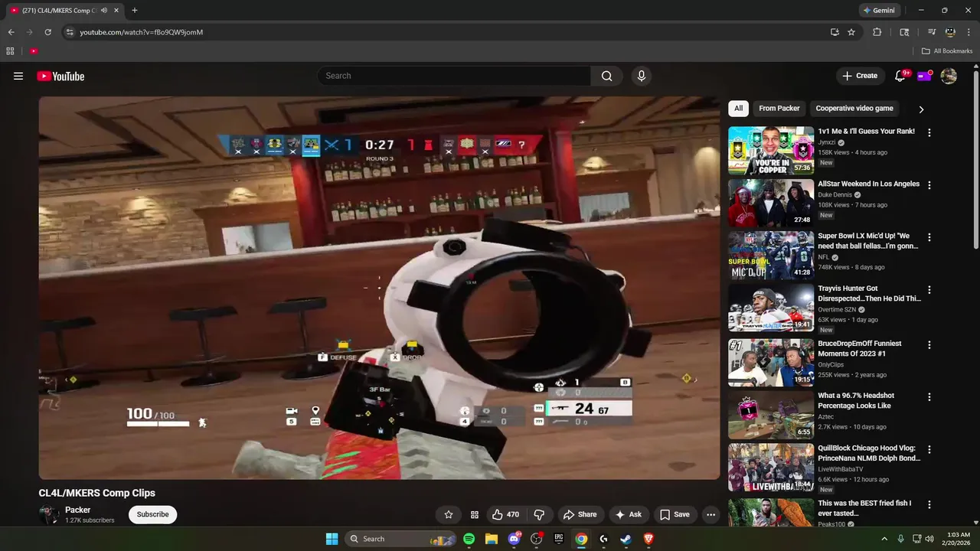Select the From Packer filter chip
Viewport: 980px width, 551px height.
779,109
